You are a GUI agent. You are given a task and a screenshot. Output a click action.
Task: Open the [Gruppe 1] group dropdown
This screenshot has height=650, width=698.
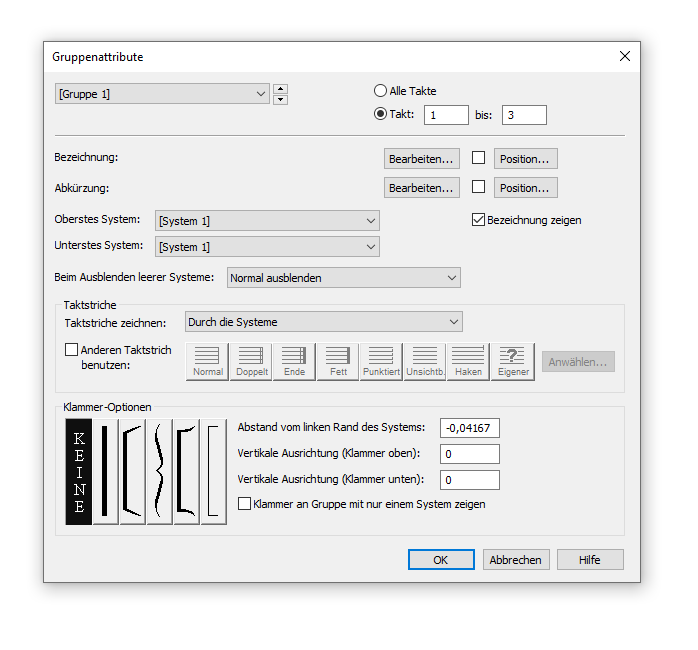coord(162,94)
